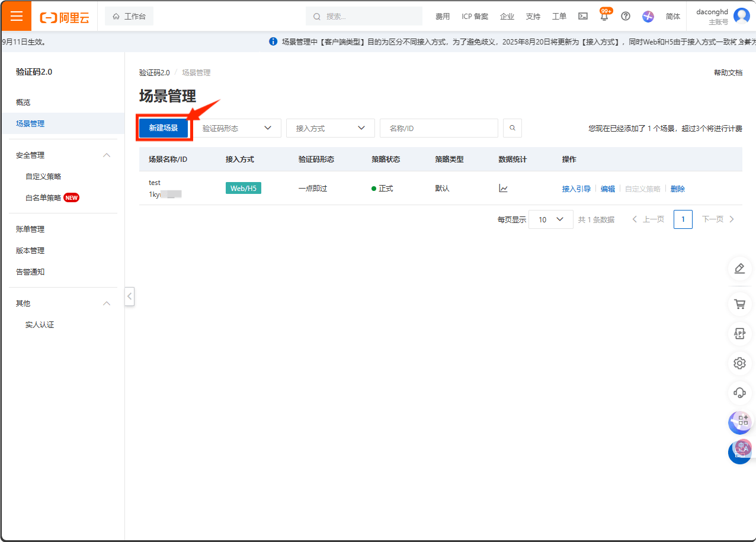View the data statistics chart for test scene
The image size is (756, 542).
tap(503, 187)
